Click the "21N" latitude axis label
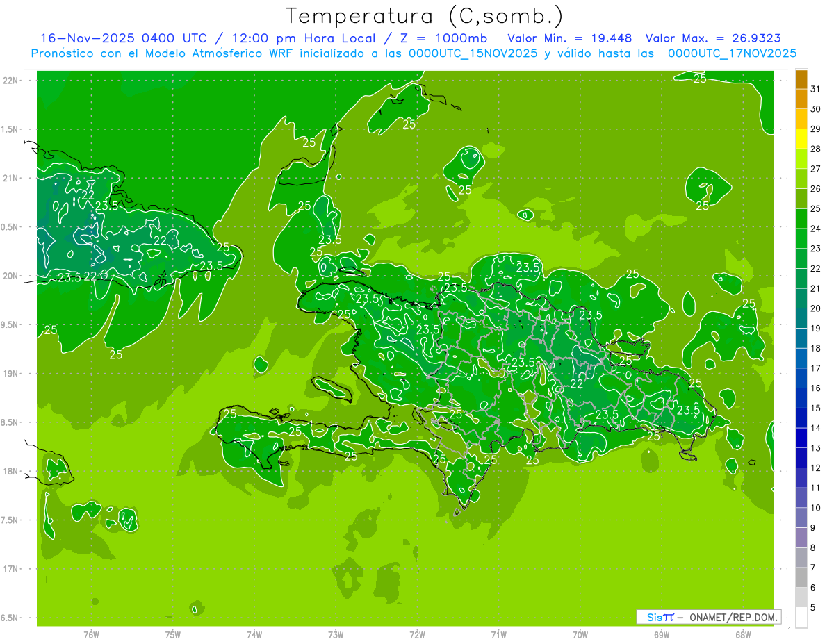 pyautogui.click(x=11, y=178)
